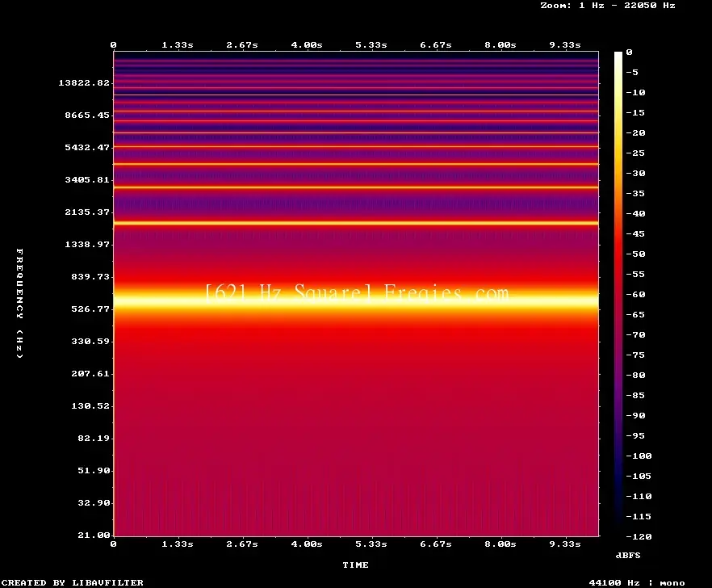
Task: Click the "-50" dBFS scale value
Action: [x=635, y=254]
